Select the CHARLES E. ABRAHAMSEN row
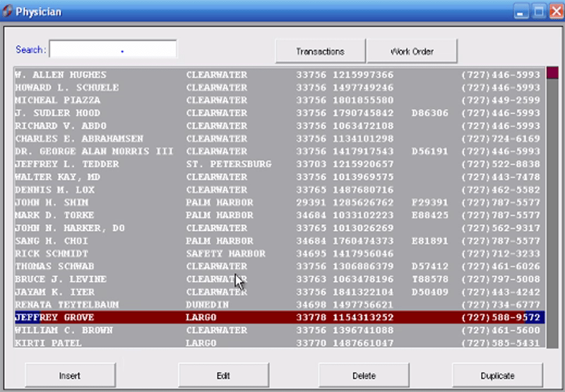The image size is (565, 392). (280, 138)
